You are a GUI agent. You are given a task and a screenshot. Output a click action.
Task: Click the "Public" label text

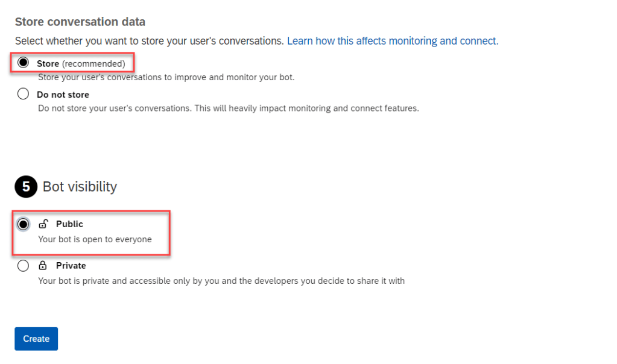coord(69,224)
